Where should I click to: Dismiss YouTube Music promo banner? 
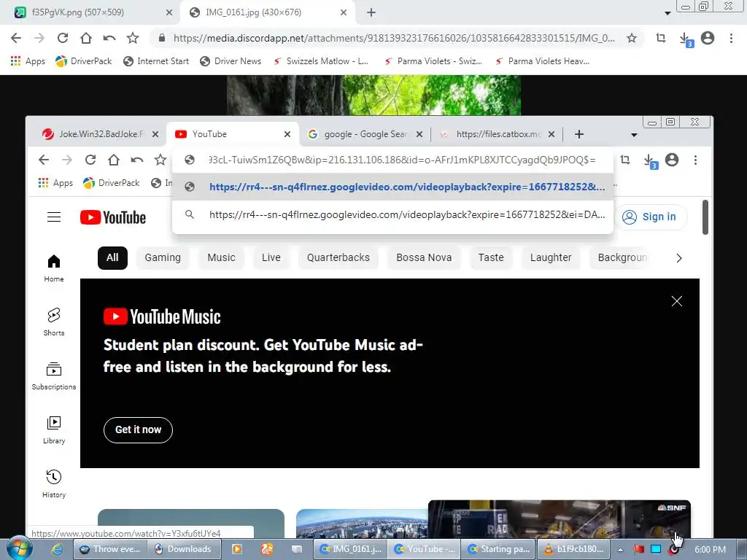(x=676, y=301)
